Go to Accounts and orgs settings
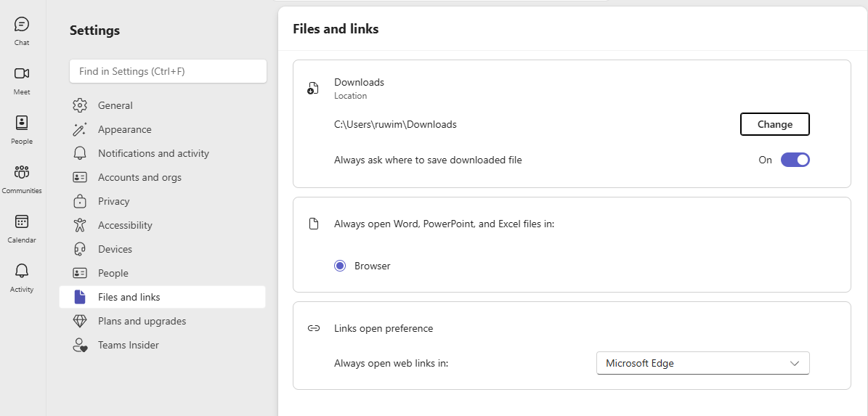 point(139,177)
